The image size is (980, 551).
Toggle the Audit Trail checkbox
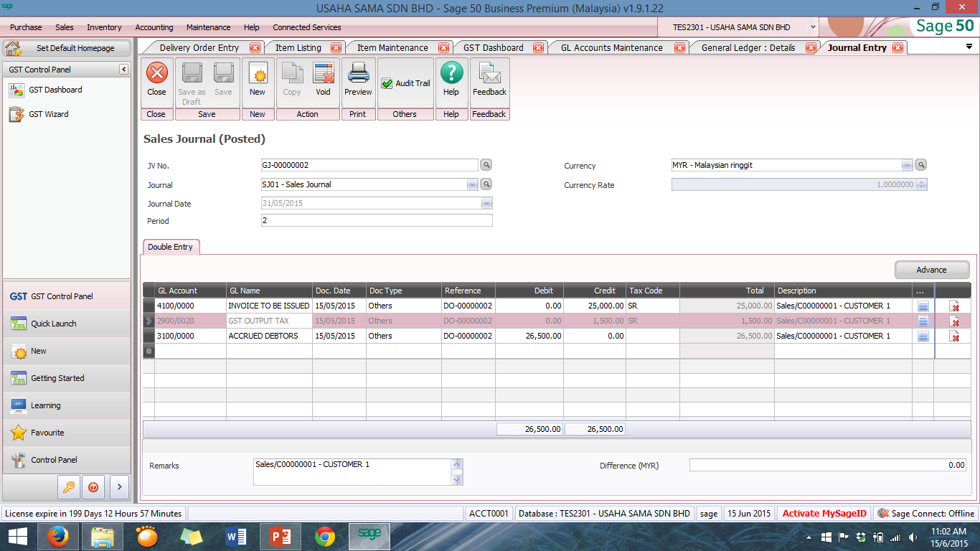click(387, 83)
